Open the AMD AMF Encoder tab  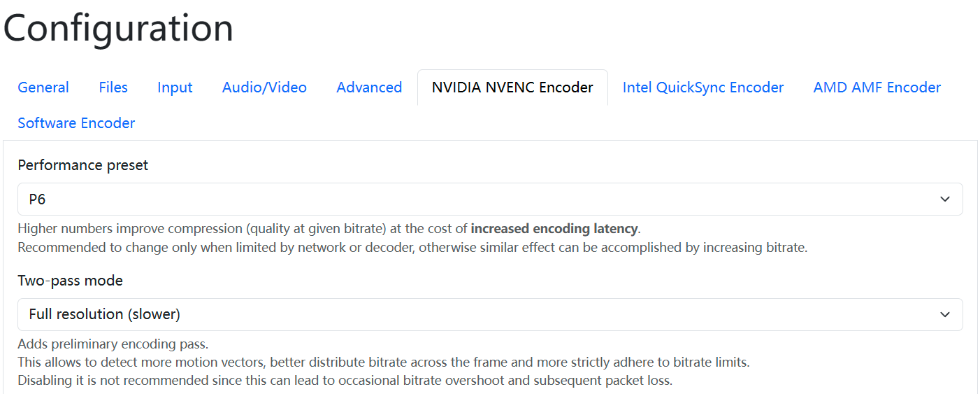(877, 87)
